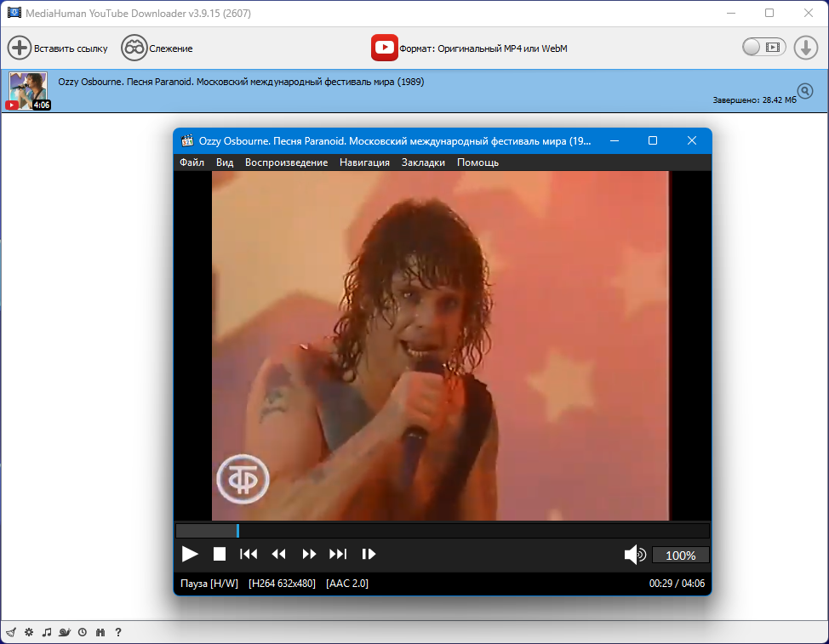
Task: Click the Ozzy Osbourne title in the download list
Action: (241, 82)
